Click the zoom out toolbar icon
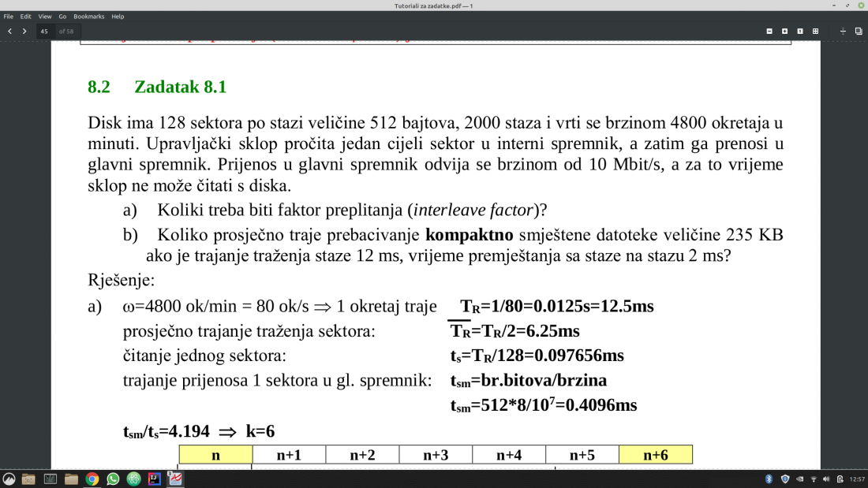Image resolution: width=868 pixels, height=488 pixels. point(769,32)
